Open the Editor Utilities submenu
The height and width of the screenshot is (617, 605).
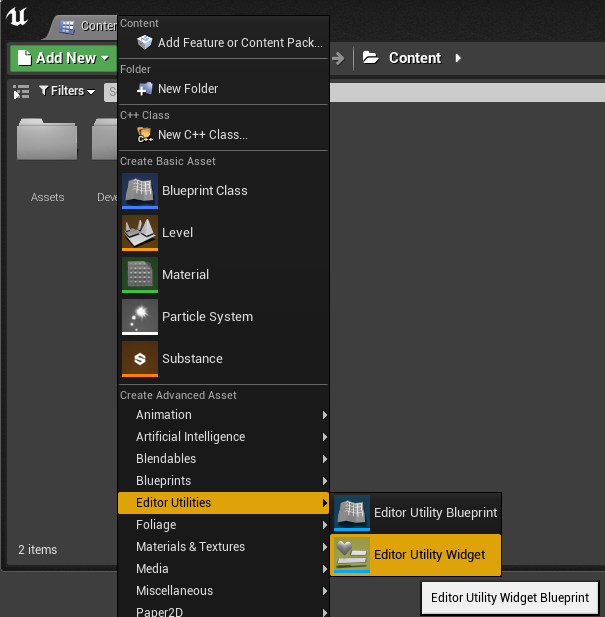[223, 503]
